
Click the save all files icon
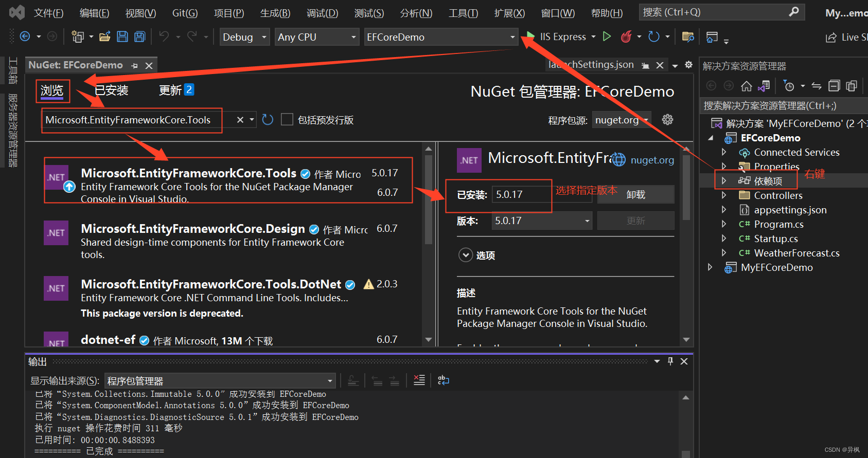click(139, 36)
